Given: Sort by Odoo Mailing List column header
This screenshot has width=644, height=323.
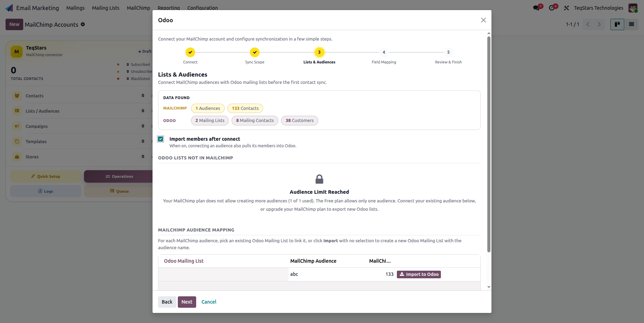Looking at the screenshot, I should (184, 261).
